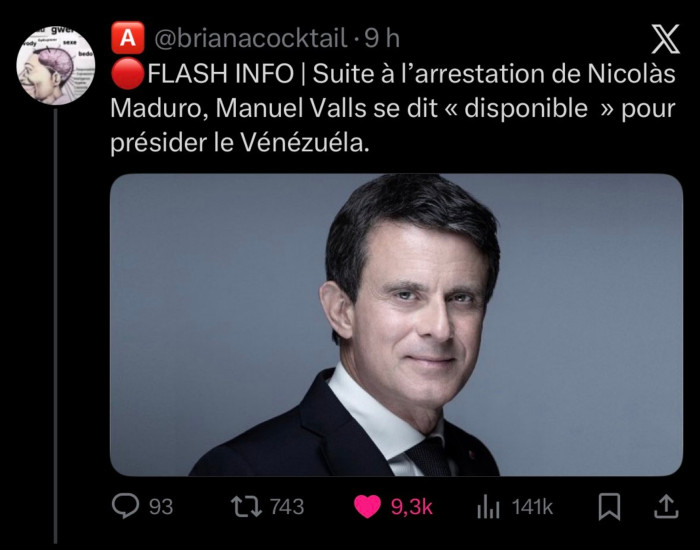Click the X logo in the corner
The width and height of the screenshot is (700, 550).
coord(664,38)
